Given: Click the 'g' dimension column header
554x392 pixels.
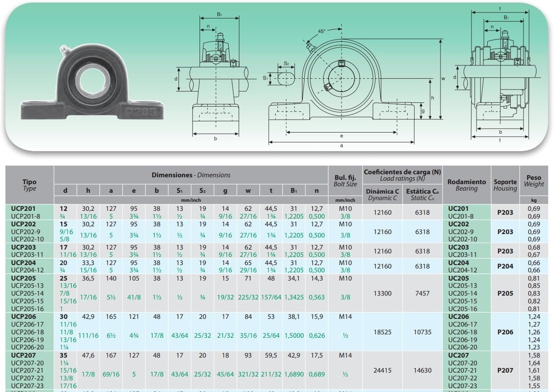Looking at the screenshot, I should (x=225, y=191).
